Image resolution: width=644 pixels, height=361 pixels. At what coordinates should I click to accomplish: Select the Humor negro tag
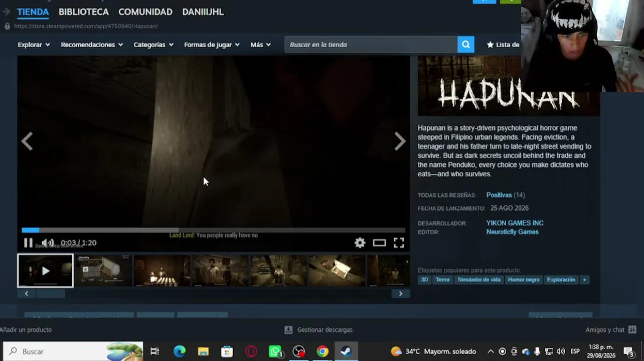pyautogui.click(x=524, y=280)
